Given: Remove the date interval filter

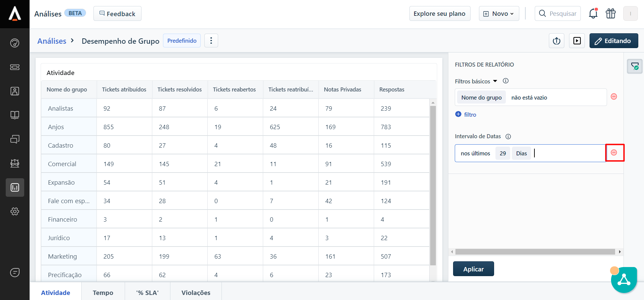Looking at the screenshot, I should coord(614,153).
